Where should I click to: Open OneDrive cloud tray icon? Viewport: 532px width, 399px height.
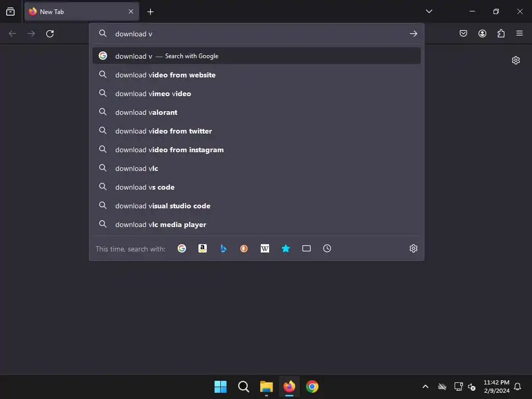tap(442, 387)
